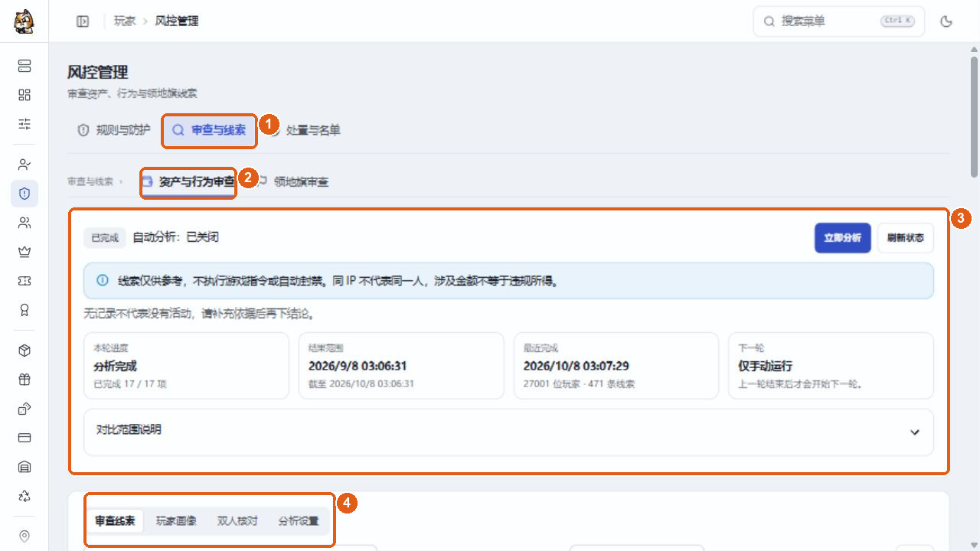Open the recycle icon in sidebar

tap(24, 496)
